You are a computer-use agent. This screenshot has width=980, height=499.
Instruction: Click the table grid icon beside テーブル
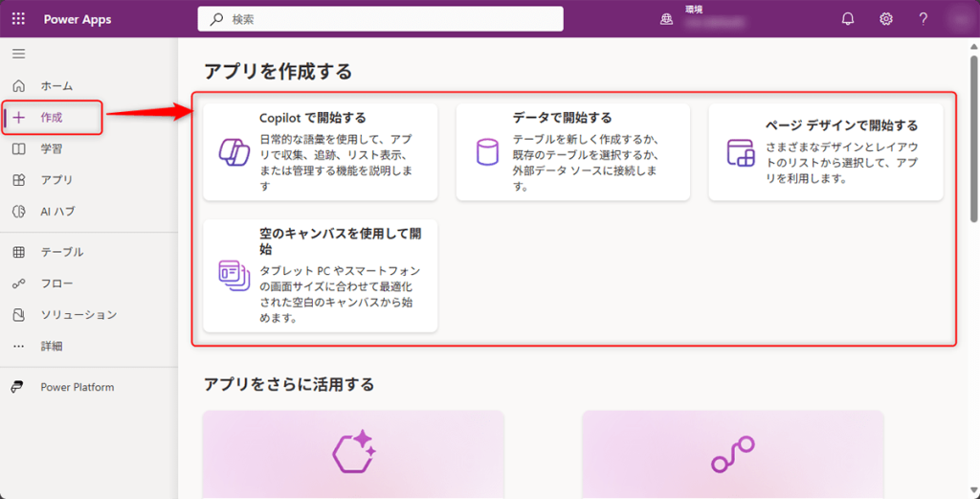(x=19, y=252)
